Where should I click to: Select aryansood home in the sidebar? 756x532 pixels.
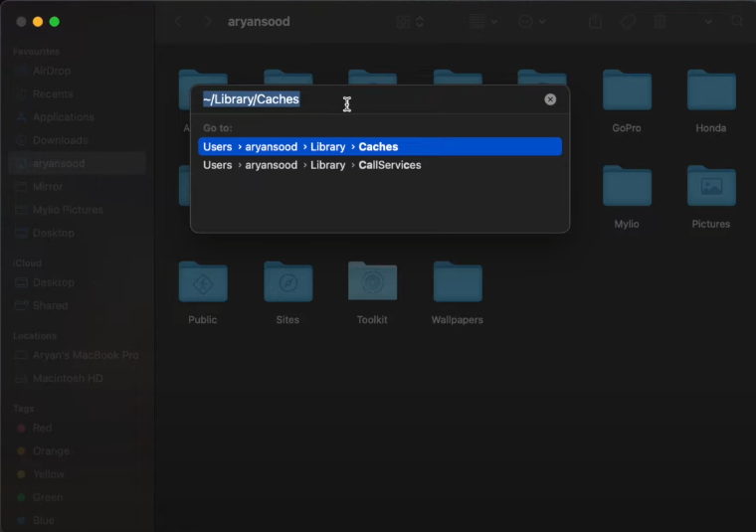click(78, 163)
